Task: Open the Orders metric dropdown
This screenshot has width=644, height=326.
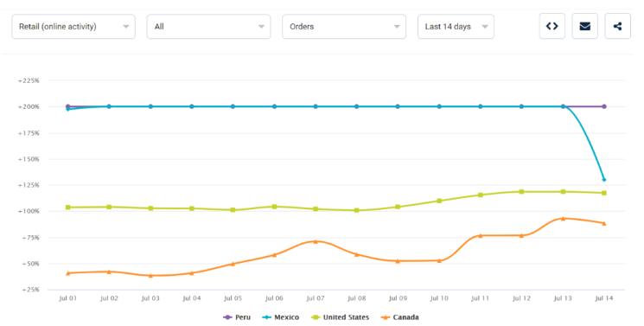Action: point(344,27)
